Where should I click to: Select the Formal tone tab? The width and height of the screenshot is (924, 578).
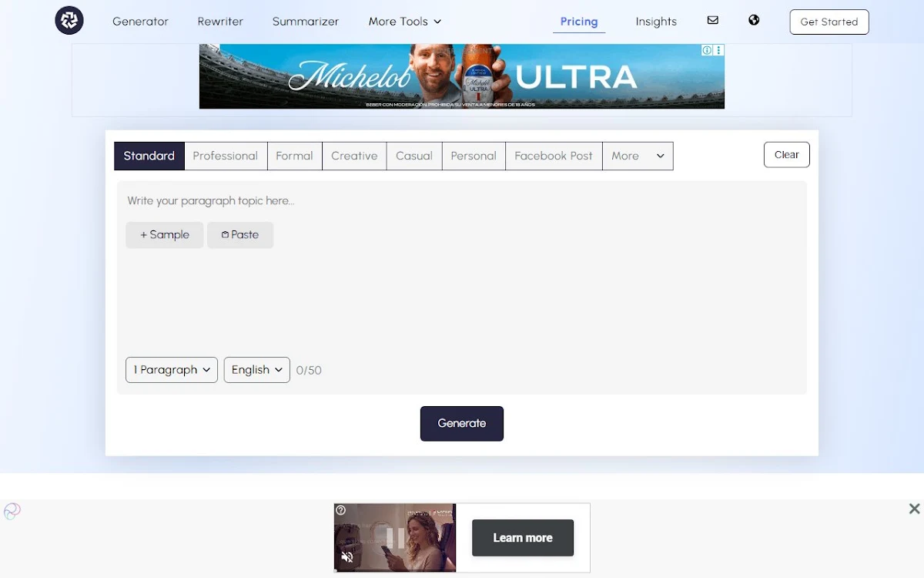pyautogui.click(x=294, y=156)
